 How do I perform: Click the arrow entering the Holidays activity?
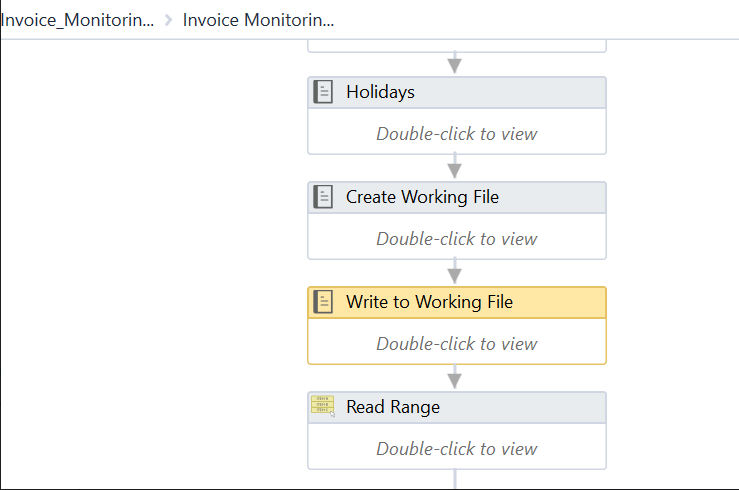pyautogui.click(x=455, y=64)
